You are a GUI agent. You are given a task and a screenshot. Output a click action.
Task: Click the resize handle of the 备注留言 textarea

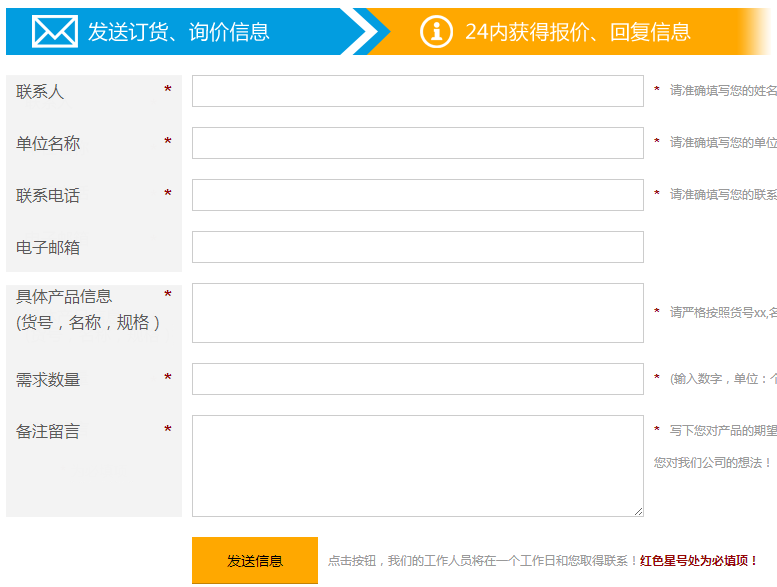click(638, 511)
